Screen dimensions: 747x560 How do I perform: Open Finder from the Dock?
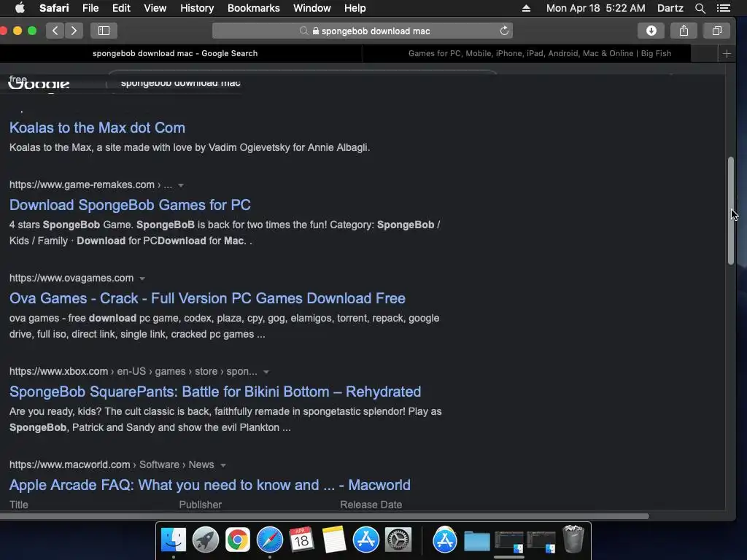174,540
